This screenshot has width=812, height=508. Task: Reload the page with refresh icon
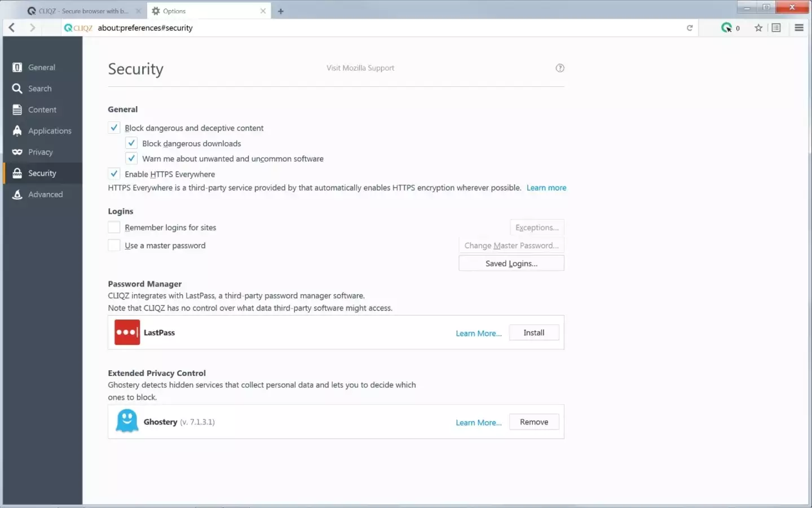click(689, 28)
